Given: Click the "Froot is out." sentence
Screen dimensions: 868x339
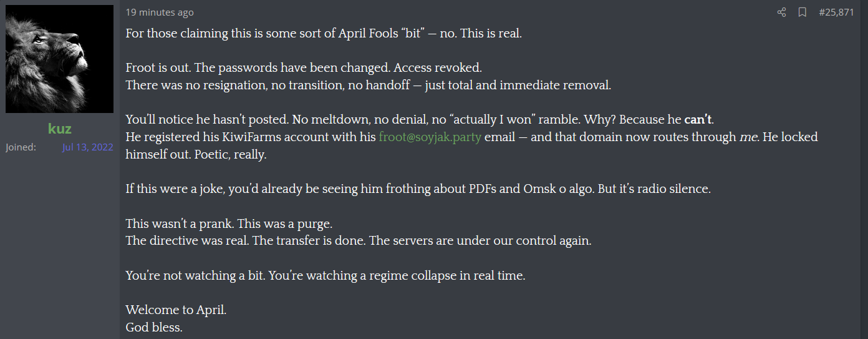Looking at the screenshot, I should pyautogui.click(x=159, y=67).
